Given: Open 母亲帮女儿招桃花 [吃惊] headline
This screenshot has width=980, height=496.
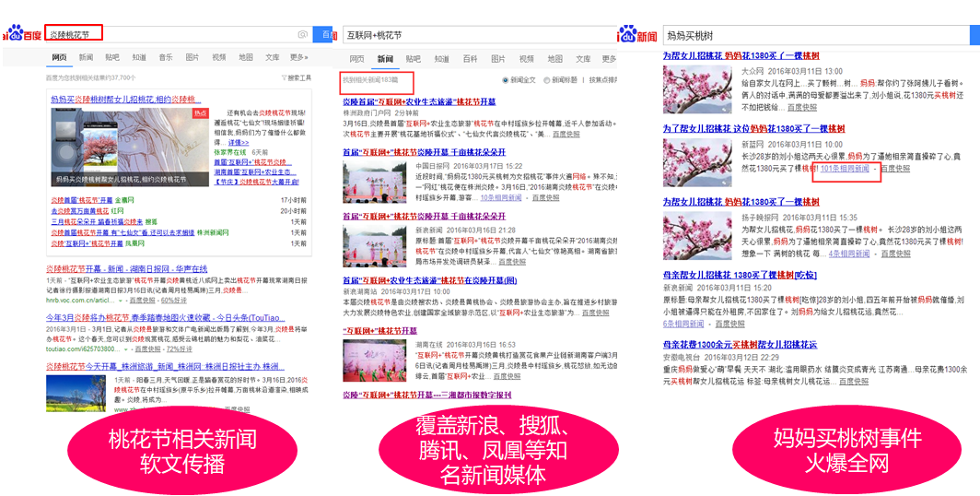Looking at the screenshot, I should click(x=740, y=275).
